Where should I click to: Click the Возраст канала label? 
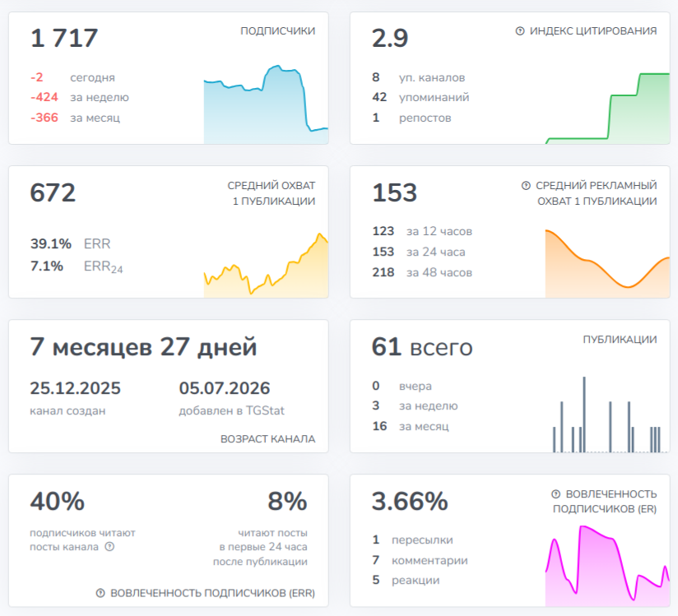(x=267, y=438)
